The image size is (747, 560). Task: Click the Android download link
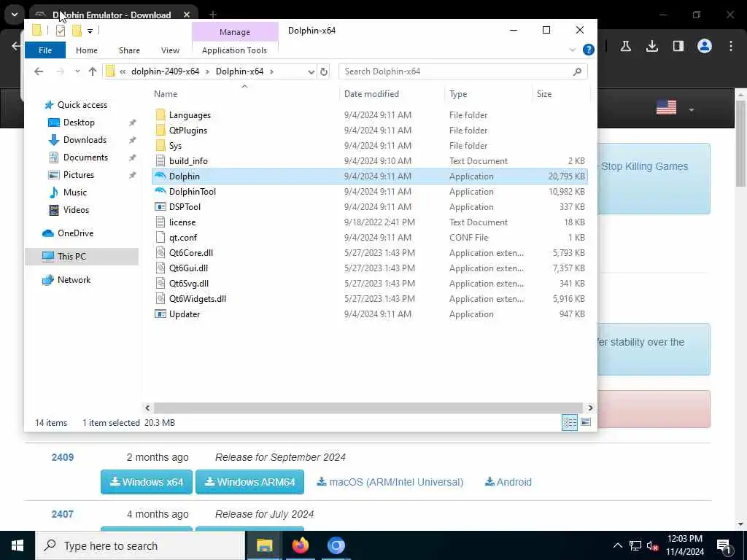click(x=508, y=482)
